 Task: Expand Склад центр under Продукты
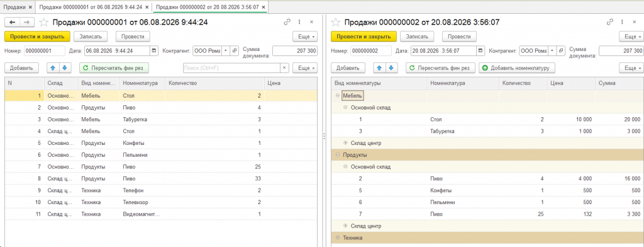(x=345, y=226)
